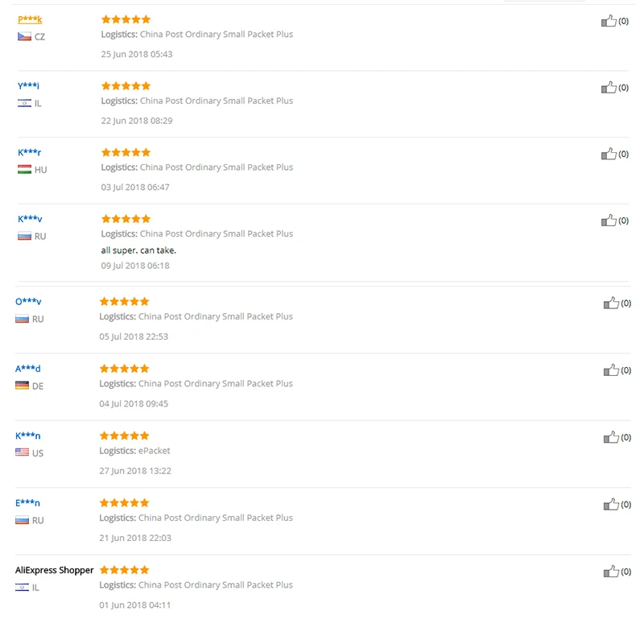Image resolution: width=644 pixels, height=644 pixels.
Task: Click helpful thumbs-up for K***r's review
Action: (609, 154)
